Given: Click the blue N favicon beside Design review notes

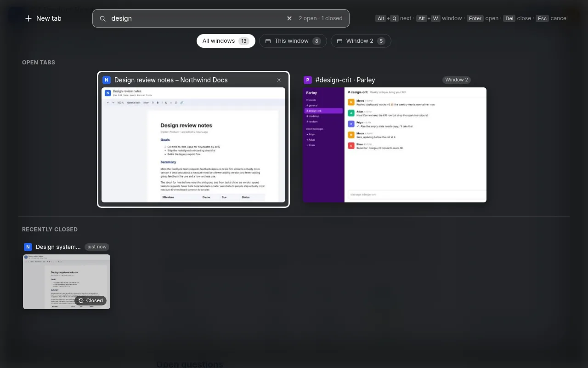Looking at the screenshot, I should tap(107, 80).
